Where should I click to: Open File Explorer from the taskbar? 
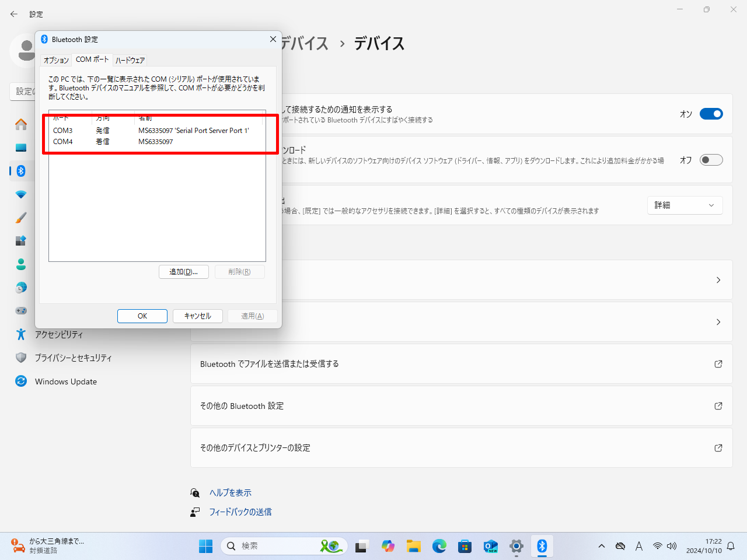tap(414, 546)
